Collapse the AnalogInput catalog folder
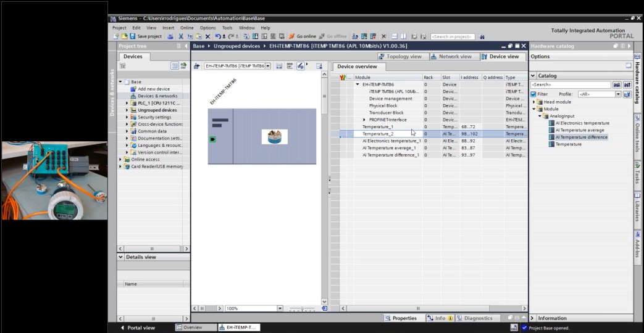This screenshot has width=644, height=333. pos(540,116)
